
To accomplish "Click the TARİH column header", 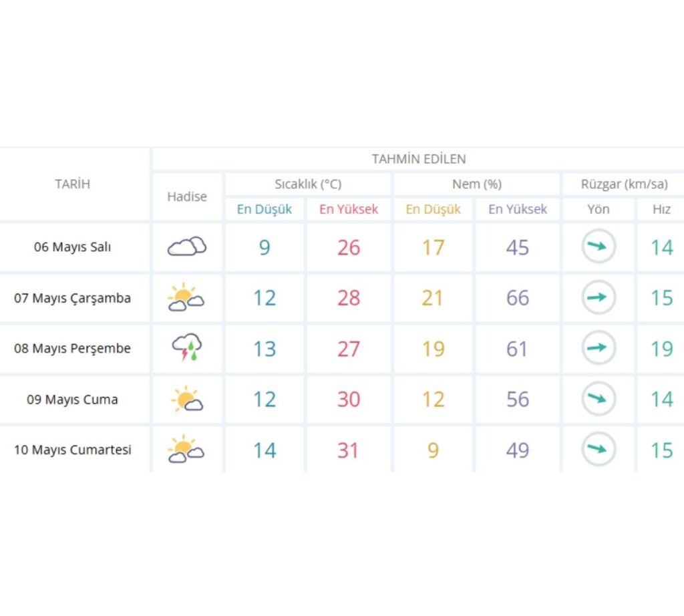I will click(72, 184).
